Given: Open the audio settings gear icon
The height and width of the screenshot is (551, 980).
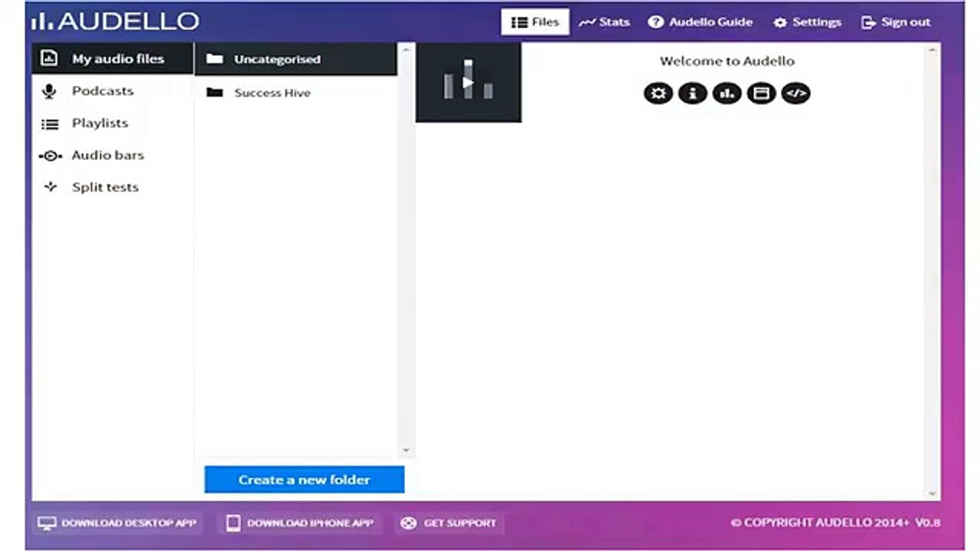Looking at the screenshot, I should pyautogui.click(x=658, y=93).
